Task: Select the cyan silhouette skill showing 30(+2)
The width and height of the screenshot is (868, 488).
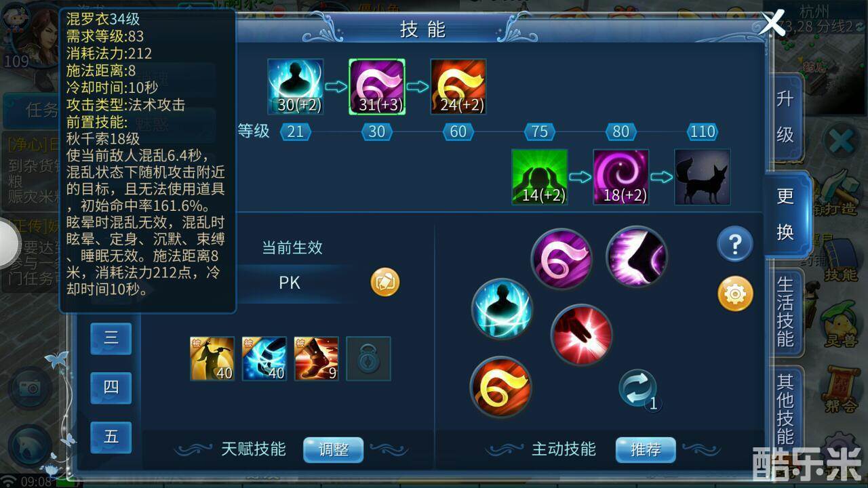Action: tap(296, 86)
